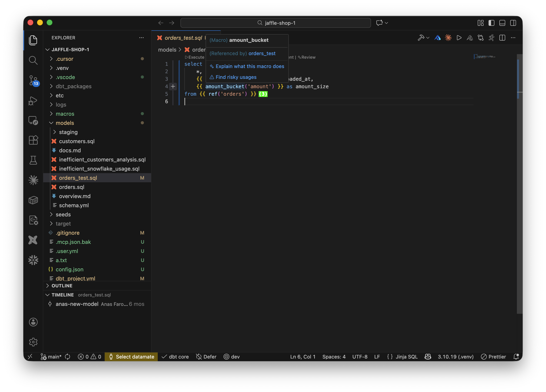The height and width of the screenshot is (392, 546).
Task: Open the Customize Layout button
Action: [x=480, y=23]
